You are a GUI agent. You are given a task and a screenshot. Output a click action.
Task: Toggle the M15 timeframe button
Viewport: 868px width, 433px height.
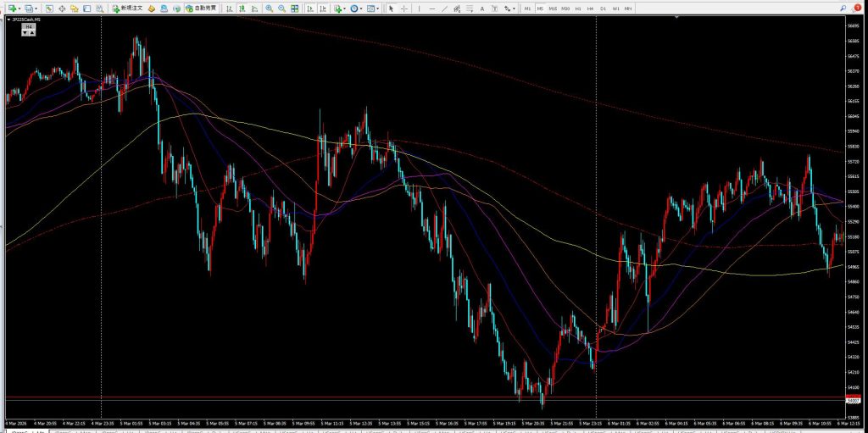(552, 8)
